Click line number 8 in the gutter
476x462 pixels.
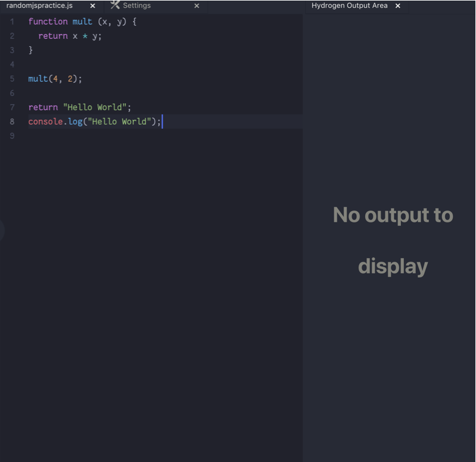click(12, 122)
